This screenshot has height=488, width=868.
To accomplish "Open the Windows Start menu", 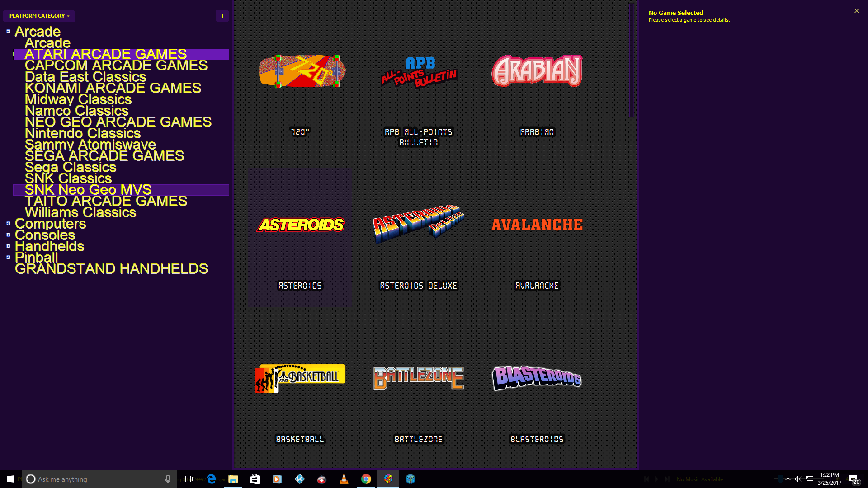I will point(11,479).
